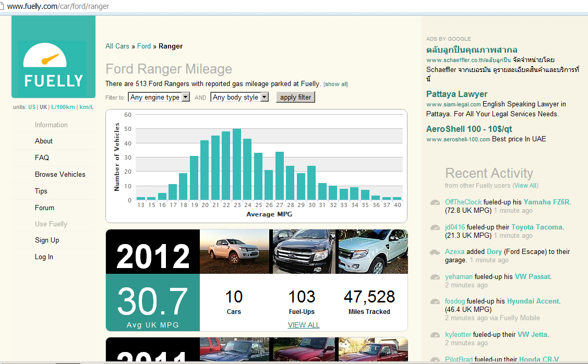The image size is (588, 364).
Task: Click VIEW ALL for 2012 Rangers
Action: [x=304, y=325]
